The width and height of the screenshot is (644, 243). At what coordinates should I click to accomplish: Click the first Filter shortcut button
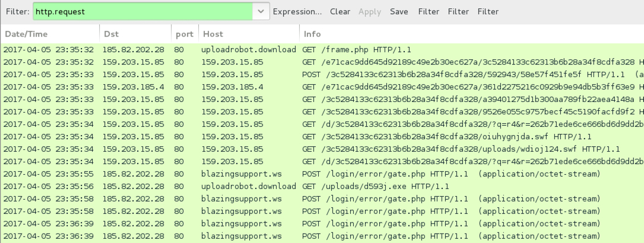point(429,11)
